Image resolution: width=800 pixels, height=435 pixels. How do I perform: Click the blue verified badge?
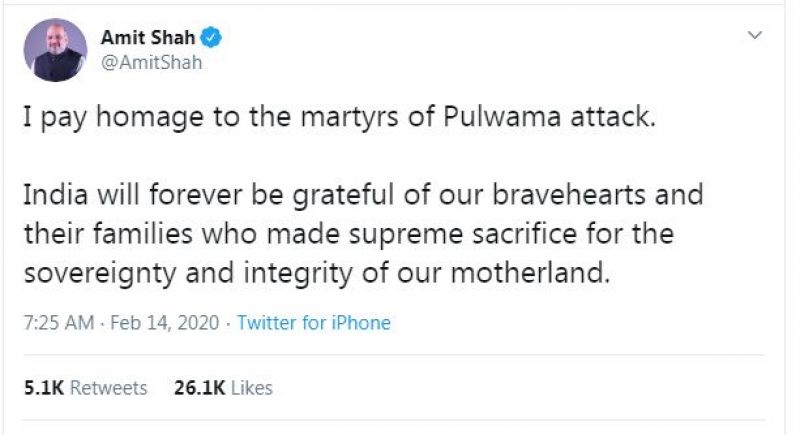click(213, 39)
